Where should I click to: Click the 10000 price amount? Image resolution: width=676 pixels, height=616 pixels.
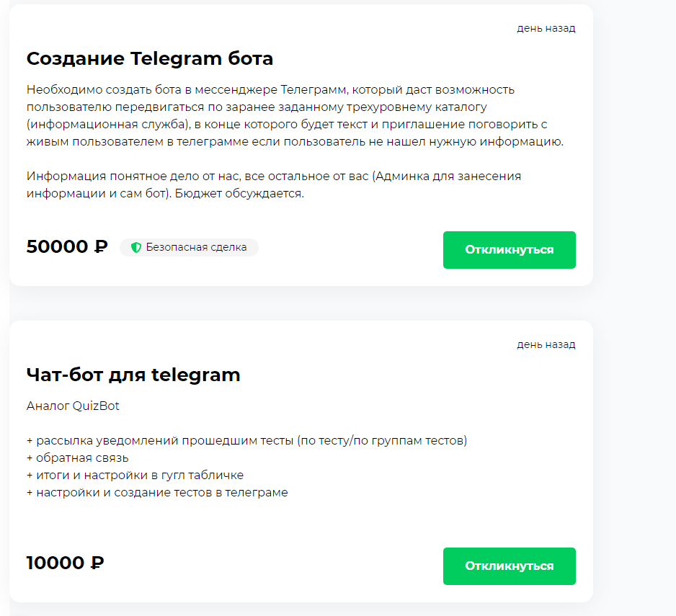point(55,563)
